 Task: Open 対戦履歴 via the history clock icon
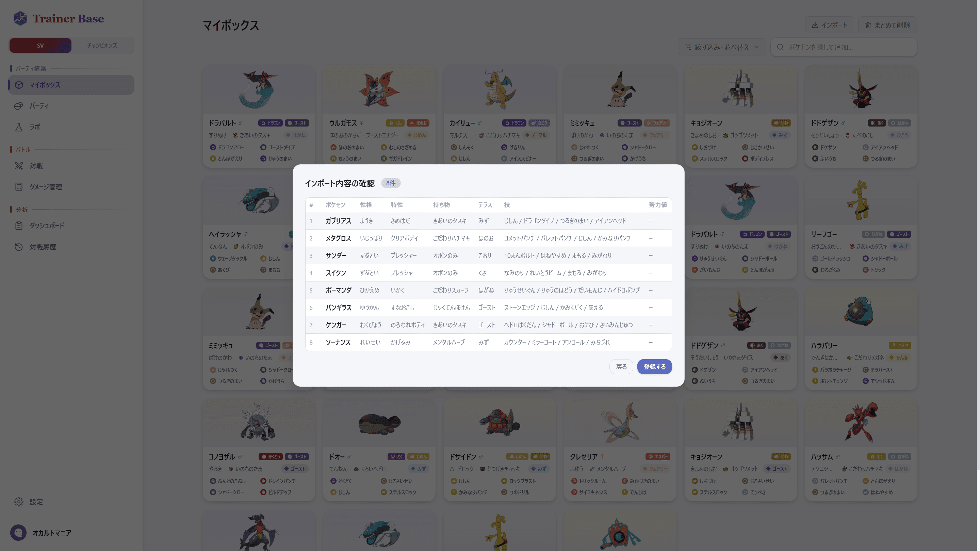point(19,247)
